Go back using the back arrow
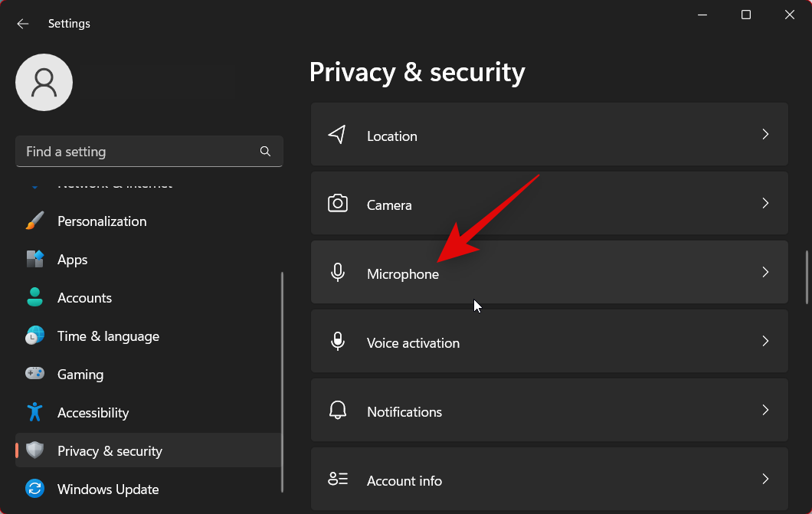 pos(23,24)
